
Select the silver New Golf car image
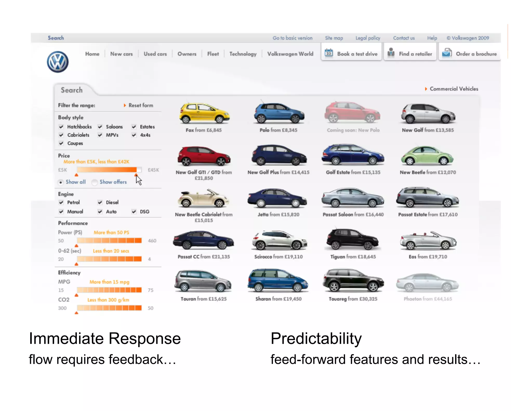pyautogui.click(x=428, y=114)
